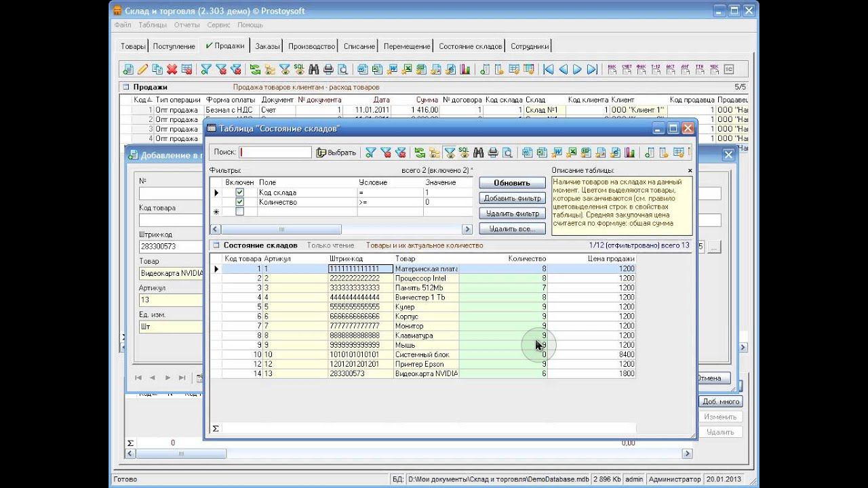
Task: Click the red X delete icon in main toolbar
Action: point(172,69)
